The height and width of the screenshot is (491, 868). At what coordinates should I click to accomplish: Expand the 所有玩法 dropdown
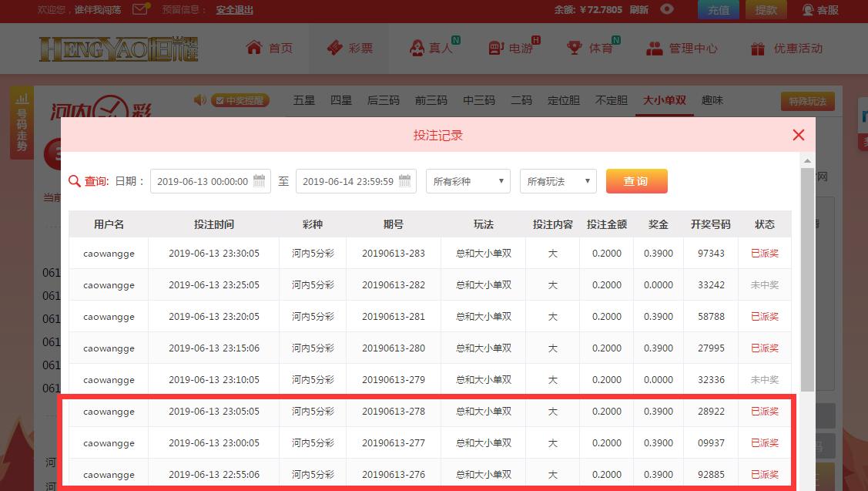pyautogui.click(x=558, y=181)
